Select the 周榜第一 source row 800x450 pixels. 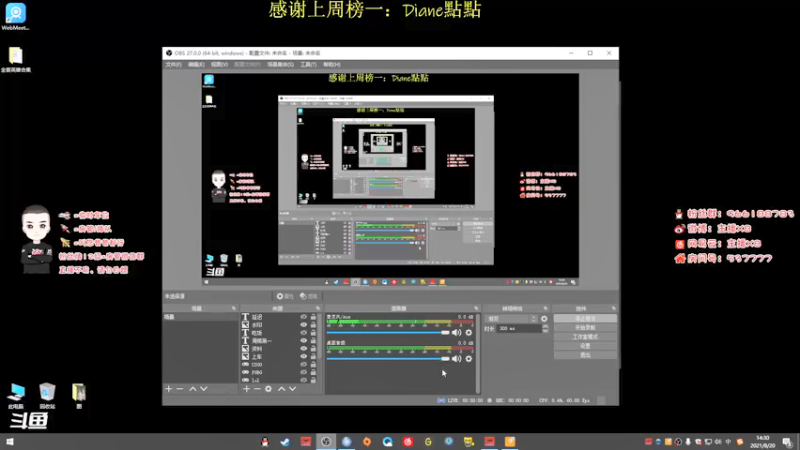280,340
